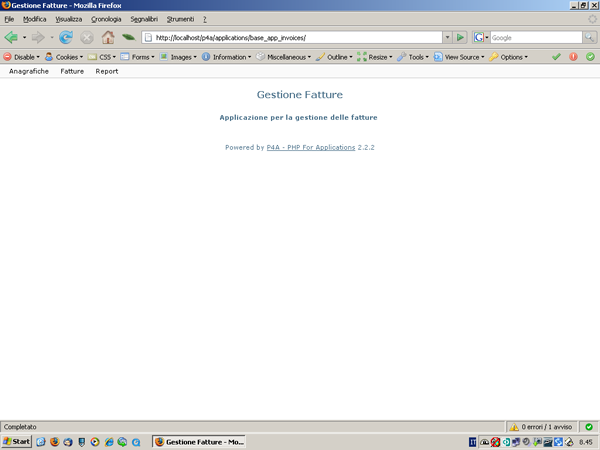Open the Miscellaneous toolbar menu
The width and height of the screenshot is (600, 450).
283,57
